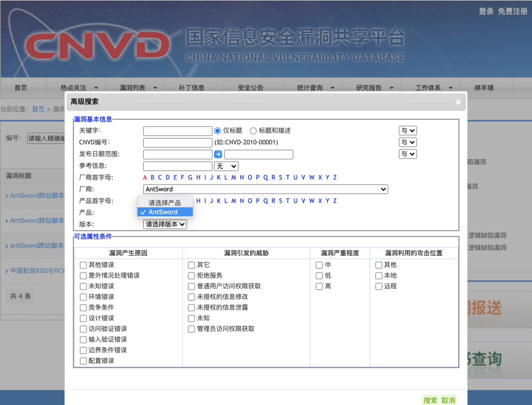
Task: Click the green 搜索 button
Action: click(x=430, y=400)
